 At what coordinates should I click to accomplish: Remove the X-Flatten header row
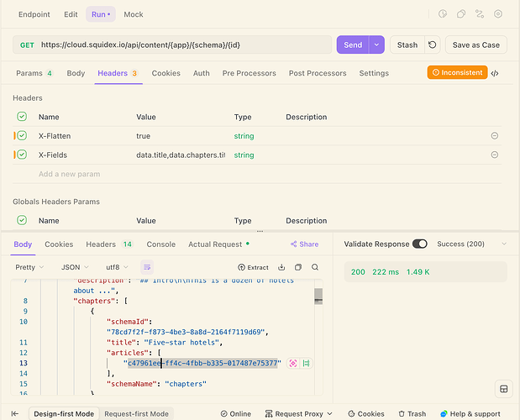click(495, 135)
